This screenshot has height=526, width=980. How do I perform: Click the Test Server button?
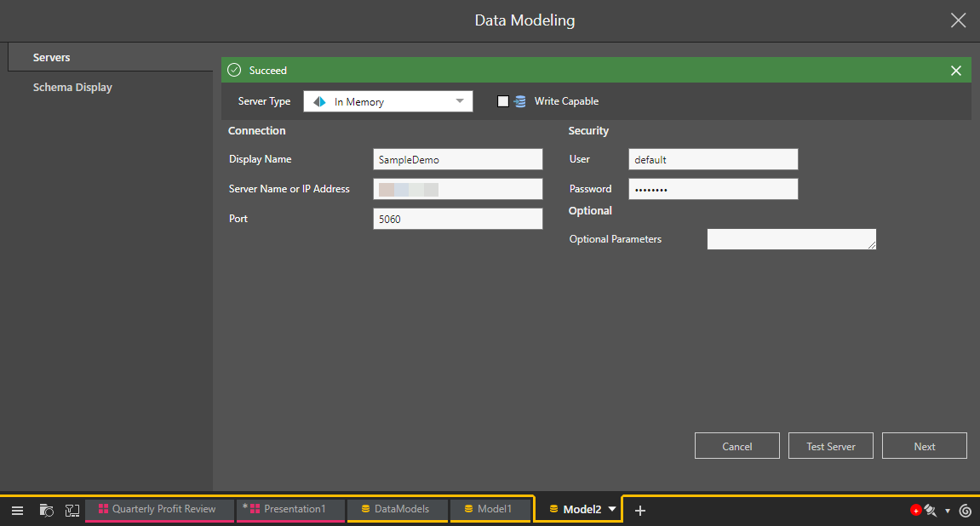830,446
